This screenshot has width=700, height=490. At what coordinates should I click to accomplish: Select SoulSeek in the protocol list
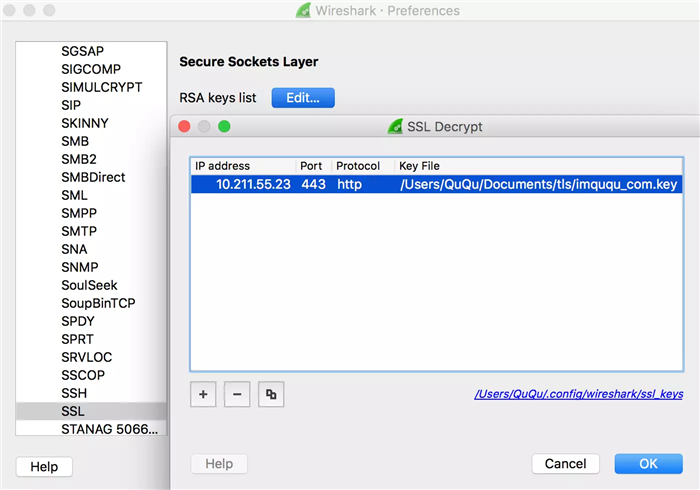(89, 285)
